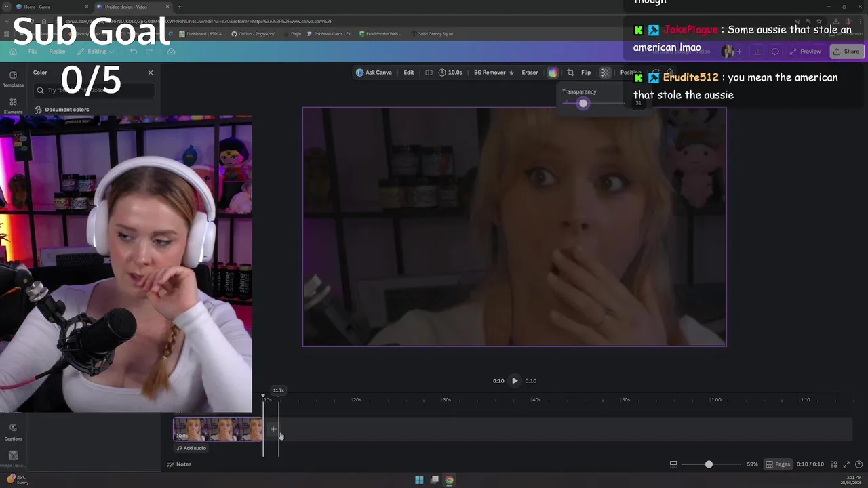Open the Notes panel
Image resolution: width=868 pixels, height=488 pixels.
180,464
